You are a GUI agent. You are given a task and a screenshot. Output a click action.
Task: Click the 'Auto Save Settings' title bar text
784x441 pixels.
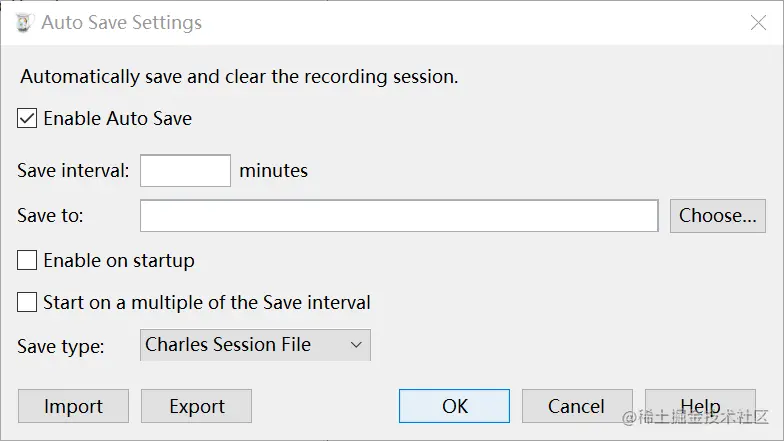(x=122, y=22)
